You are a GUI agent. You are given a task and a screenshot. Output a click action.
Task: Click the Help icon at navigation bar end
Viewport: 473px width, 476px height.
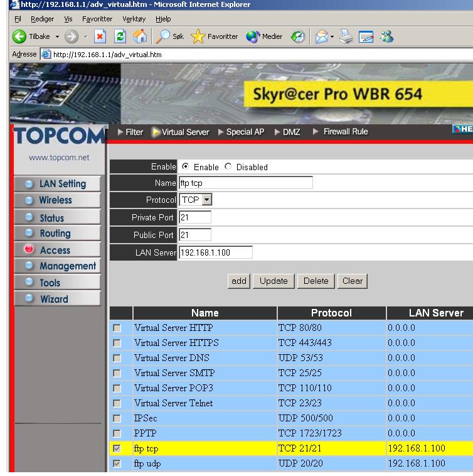point(463,129)
